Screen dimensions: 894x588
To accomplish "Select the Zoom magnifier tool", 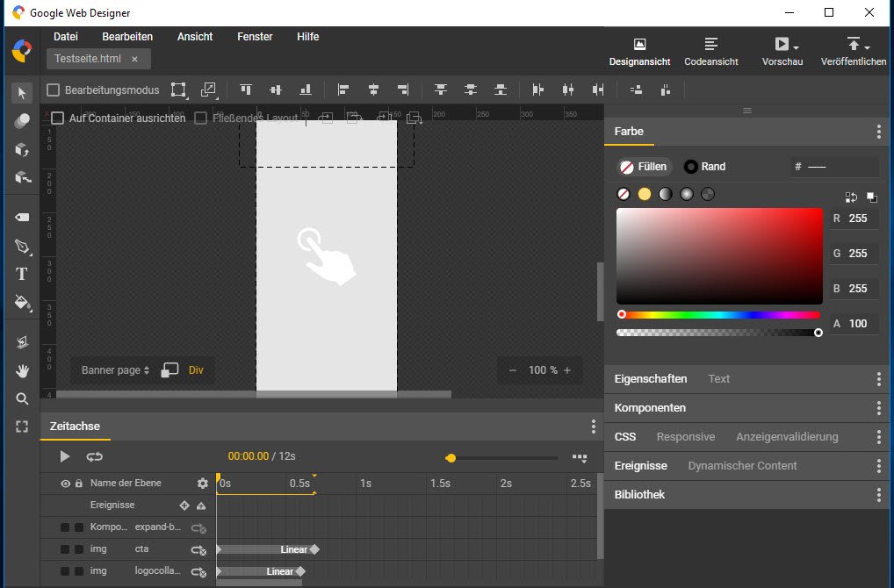I will point(22,399).
